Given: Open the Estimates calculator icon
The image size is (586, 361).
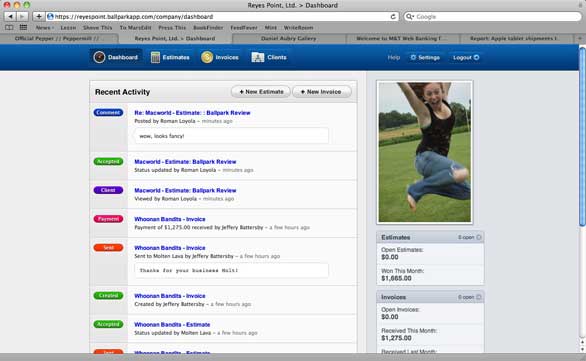Looking at the screenshot, I should [155, 57].
